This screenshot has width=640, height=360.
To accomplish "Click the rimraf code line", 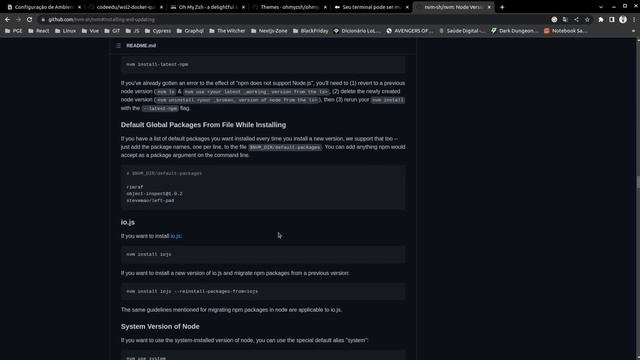I will 135,187.
